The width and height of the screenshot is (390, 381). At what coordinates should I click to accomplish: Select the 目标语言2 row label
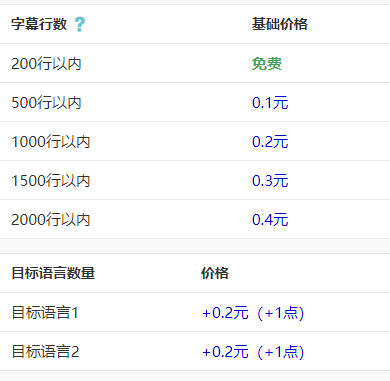tap(45, 352)
